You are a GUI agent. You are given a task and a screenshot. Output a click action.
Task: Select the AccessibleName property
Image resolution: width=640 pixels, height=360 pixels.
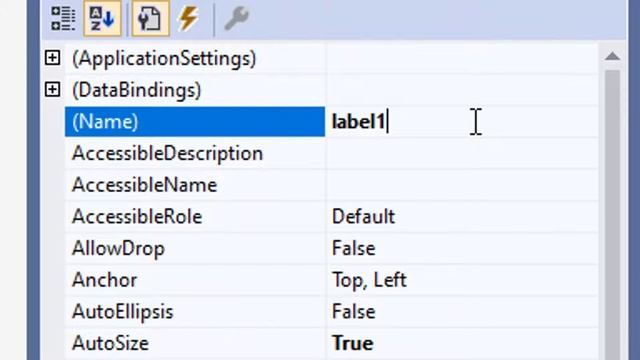tap(144, 185)
